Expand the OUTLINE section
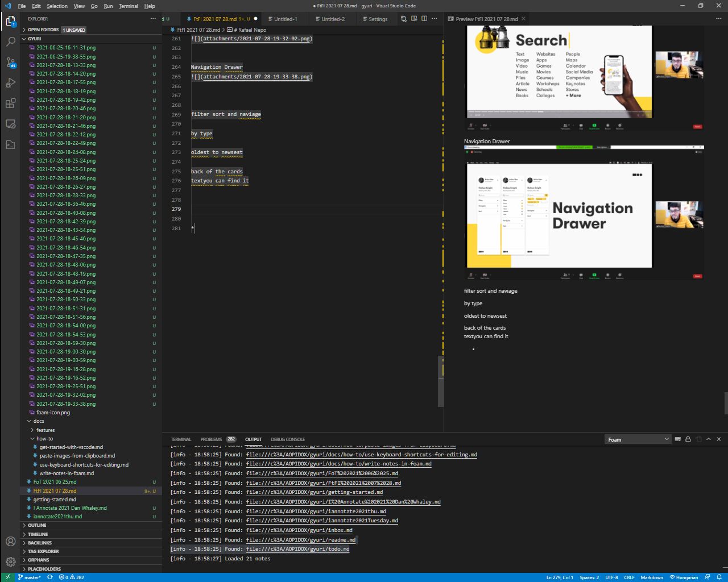 pyautogui.click(x=37, y=525)
